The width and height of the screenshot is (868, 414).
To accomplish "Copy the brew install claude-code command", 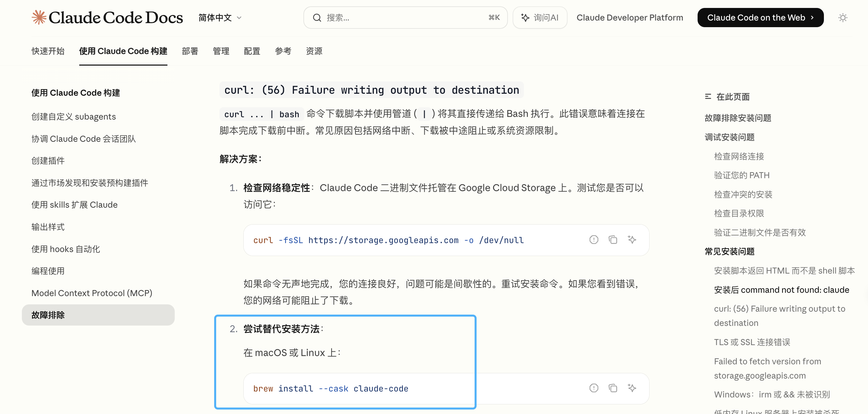I will (x=613, y=388).
